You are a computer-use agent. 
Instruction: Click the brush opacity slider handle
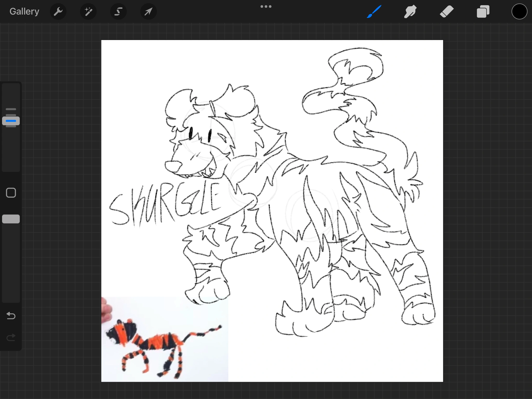pos(11,219)
